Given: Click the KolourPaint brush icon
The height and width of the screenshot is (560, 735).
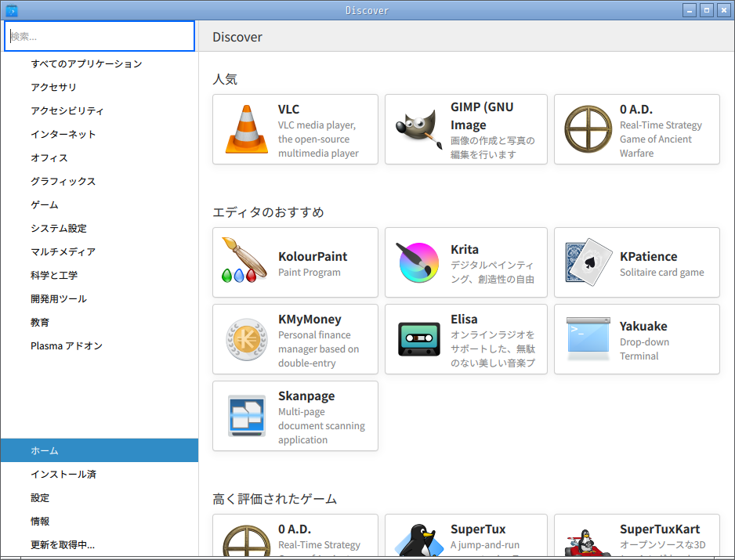Looking at the screenshot, I should point(244,260).
